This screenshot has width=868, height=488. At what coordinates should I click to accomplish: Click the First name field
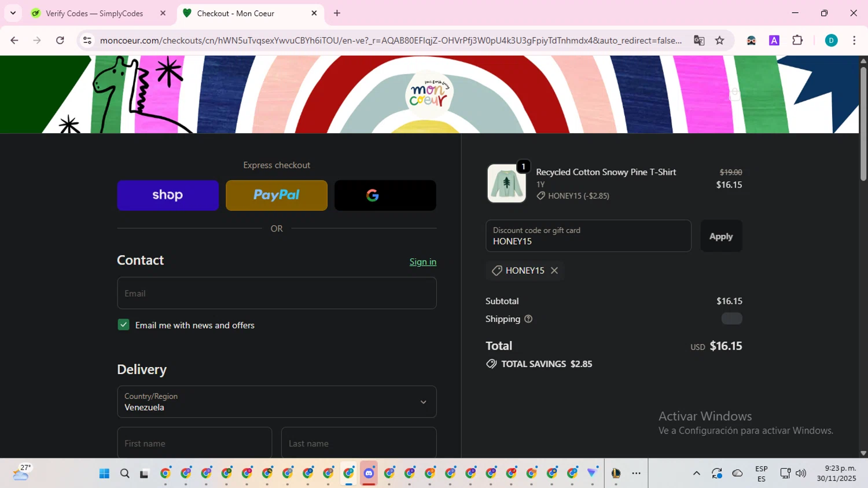194,443
